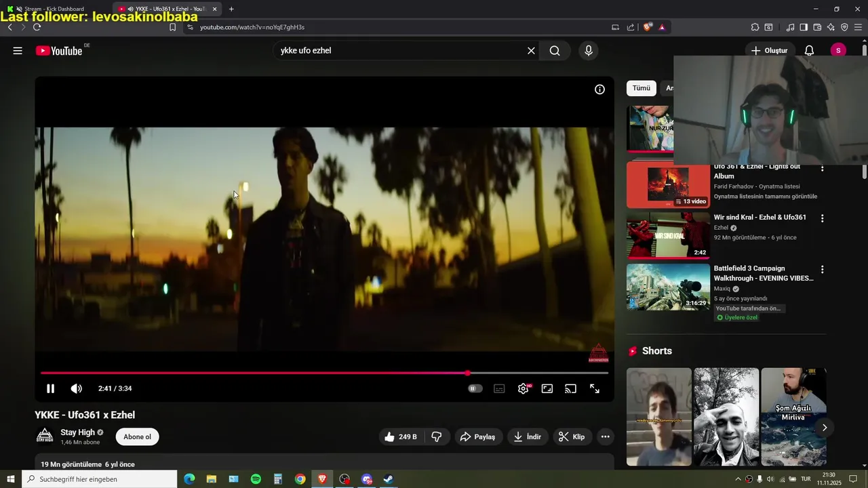This screenshot has height=488, width=868.
Task: Open Stay High channel name link
Action: [77, 432]
